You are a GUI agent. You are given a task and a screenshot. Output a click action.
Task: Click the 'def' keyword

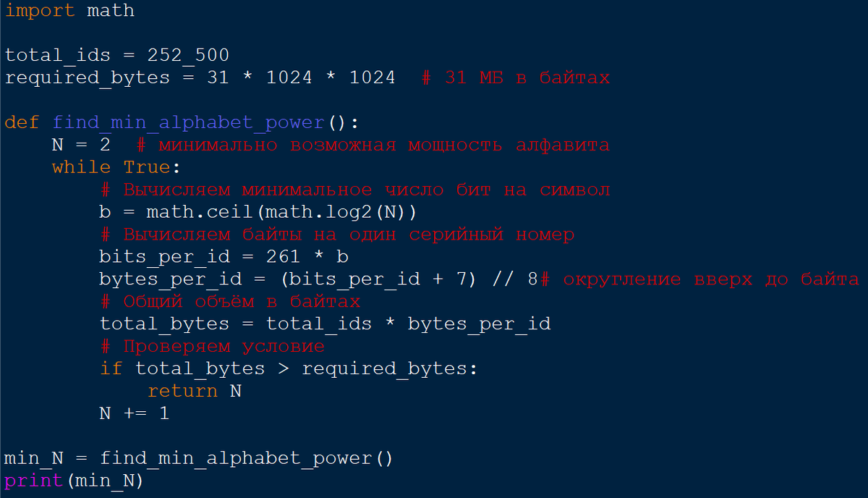coord(22,123)
